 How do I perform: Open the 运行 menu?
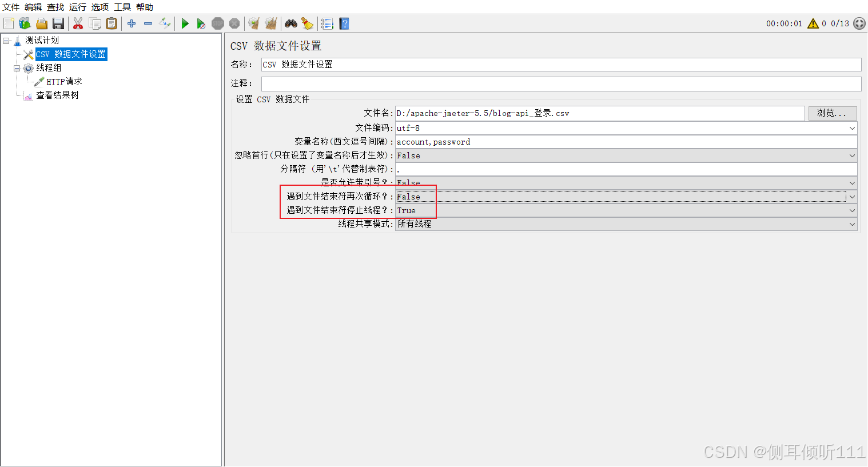(78, 7)
